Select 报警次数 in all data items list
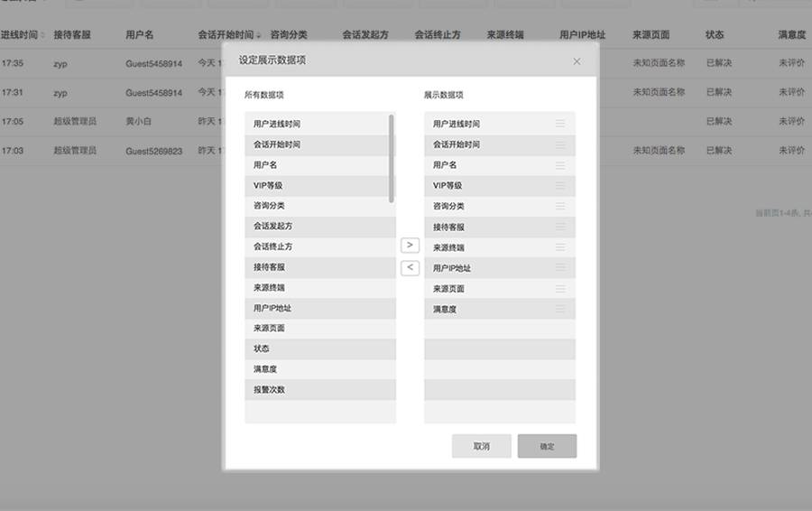Screen dimensions: 812x511 (320, 390)
